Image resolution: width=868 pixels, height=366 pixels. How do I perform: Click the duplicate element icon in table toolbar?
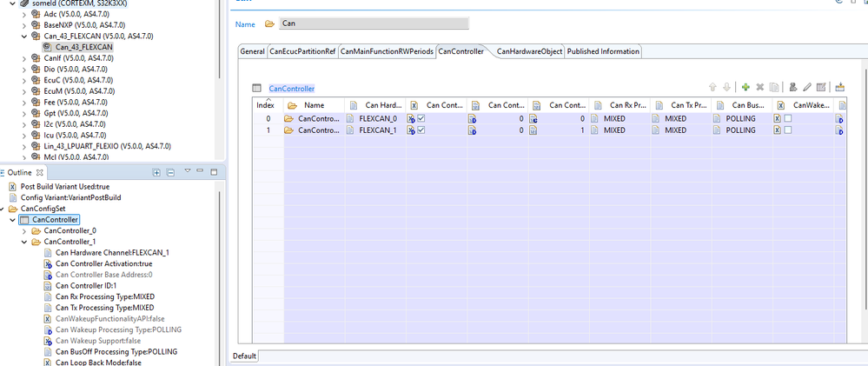774,87
